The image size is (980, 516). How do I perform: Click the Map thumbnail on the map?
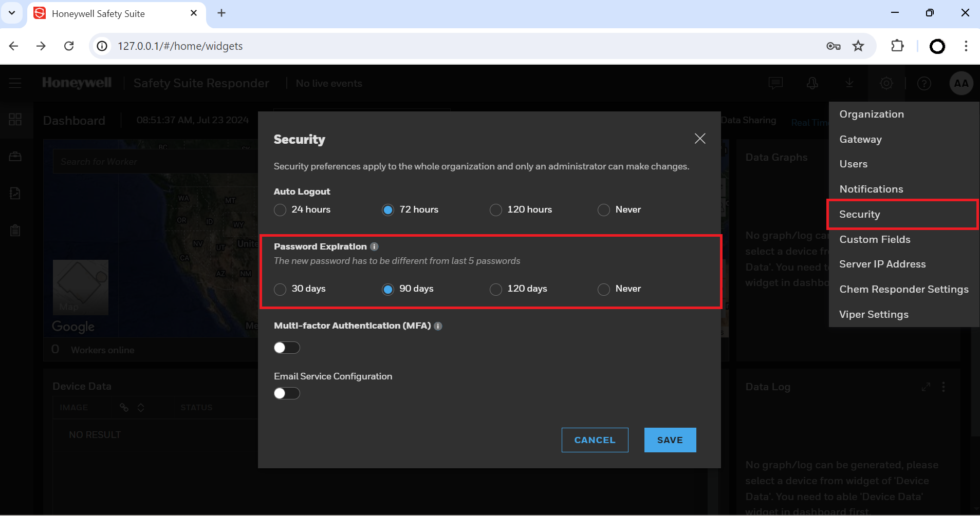click(x=81, y=287)
